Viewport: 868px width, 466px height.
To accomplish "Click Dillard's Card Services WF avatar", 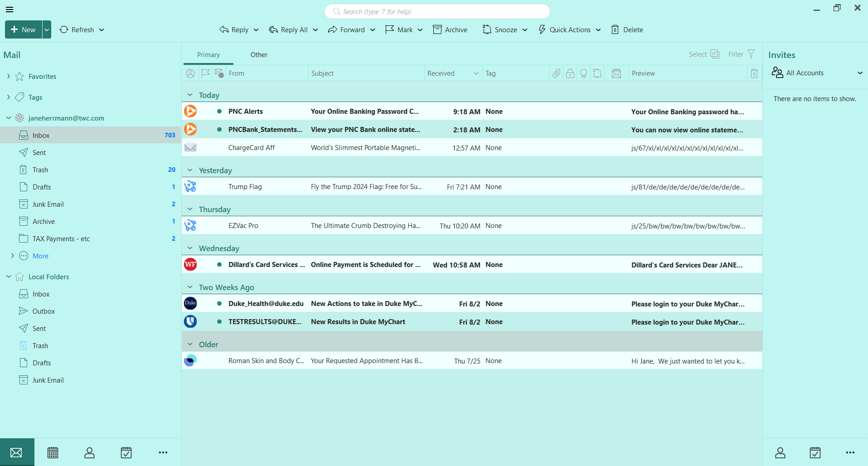I will 190,264.
